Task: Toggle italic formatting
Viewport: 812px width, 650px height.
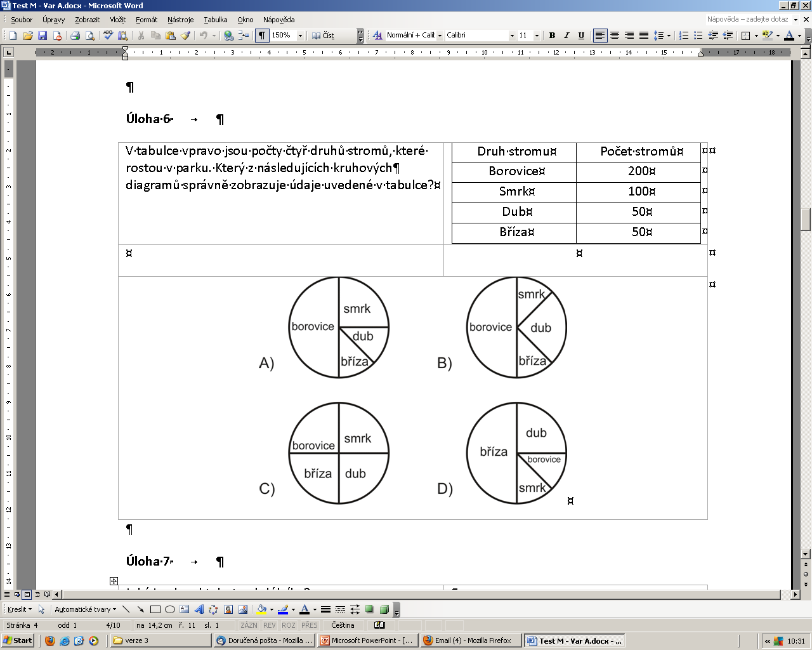Action: click(566, 36)
